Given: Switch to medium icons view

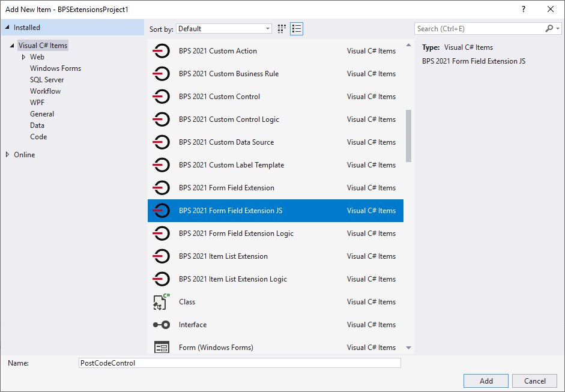Looking at the screenshot, I should (282, 29).
